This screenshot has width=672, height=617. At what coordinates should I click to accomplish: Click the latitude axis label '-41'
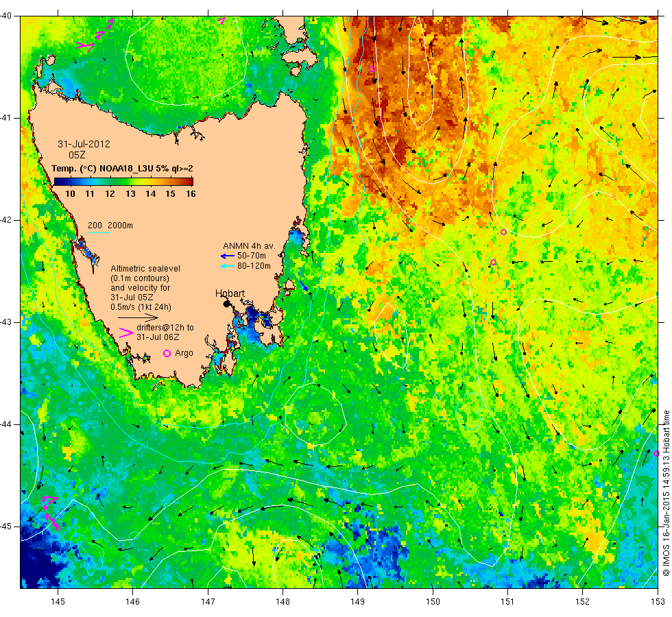6,118
